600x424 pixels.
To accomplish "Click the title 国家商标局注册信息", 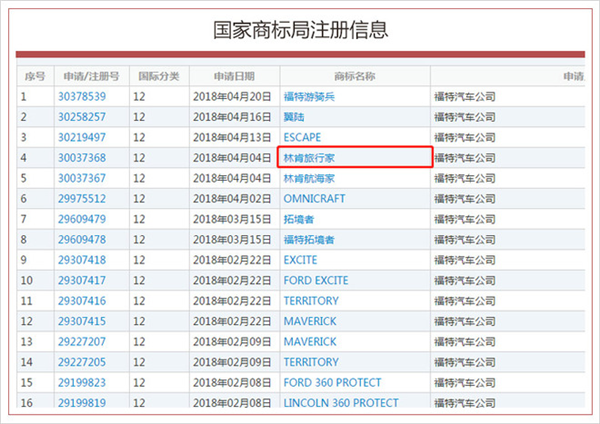I will pyautogui.click(x=301, y=30).
